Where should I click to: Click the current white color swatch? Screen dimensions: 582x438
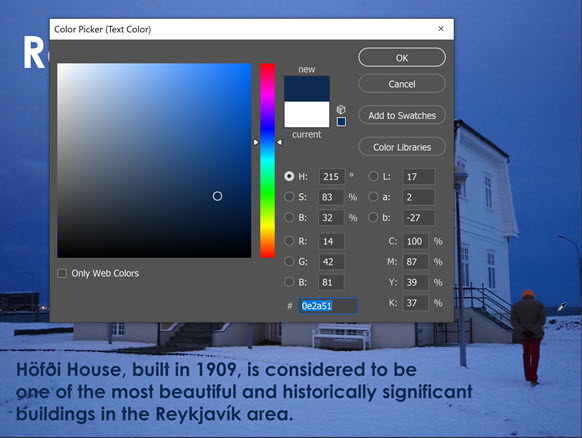pyautogui.click(x=307, y=114)
